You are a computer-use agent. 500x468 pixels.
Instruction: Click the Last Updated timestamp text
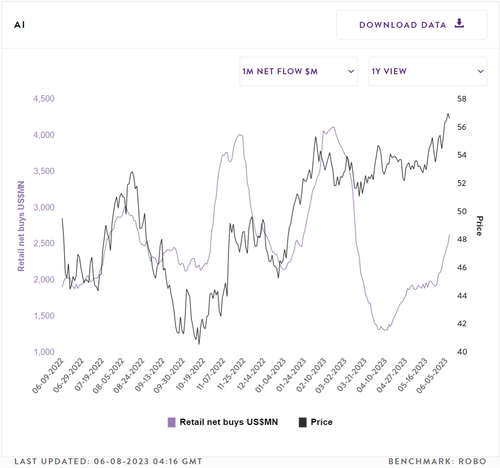[108, 461]
